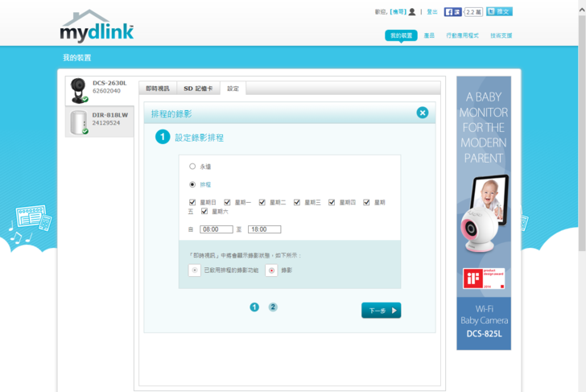Screen dimensions: 586x392
Task: Click the end time field 18:00
Action: coord(264,229)
